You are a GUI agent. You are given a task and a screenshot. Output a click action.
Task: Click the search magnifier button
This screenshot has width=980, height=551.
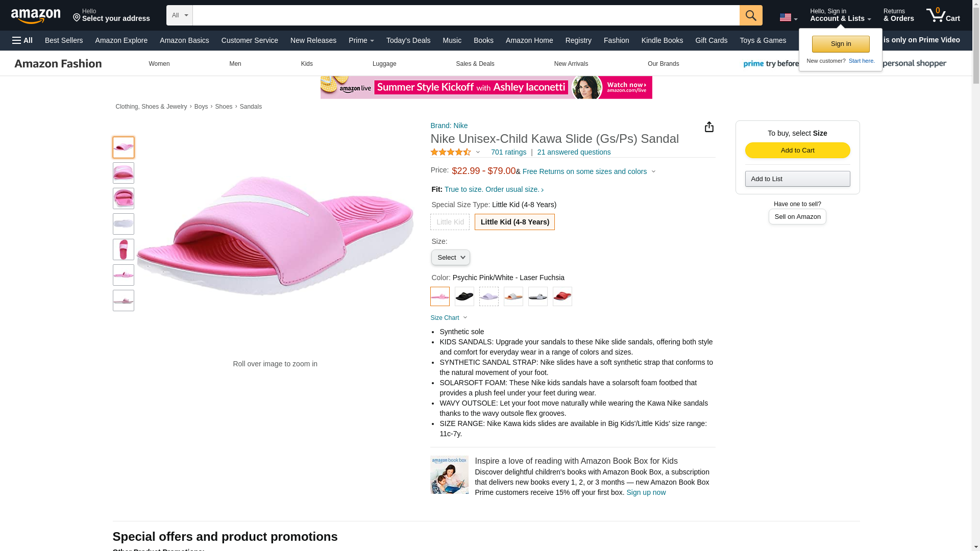pyautogui.click(x=750, y=15)
